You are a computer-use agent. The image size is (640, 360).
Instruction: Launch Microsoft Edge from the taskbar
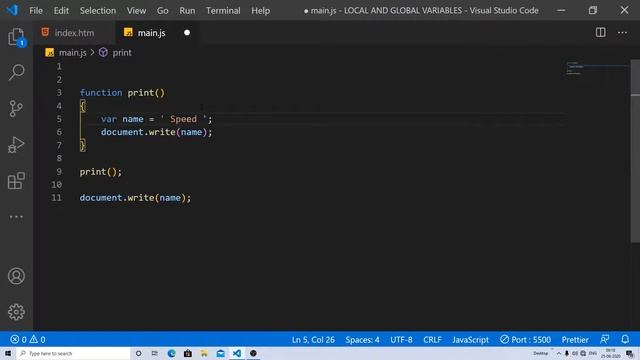pos(171,353)
